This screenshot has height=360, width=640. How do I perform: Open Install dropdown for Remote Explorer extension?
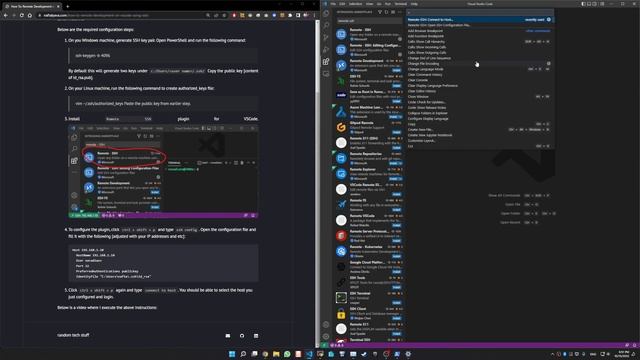click(x=400, y=179)
